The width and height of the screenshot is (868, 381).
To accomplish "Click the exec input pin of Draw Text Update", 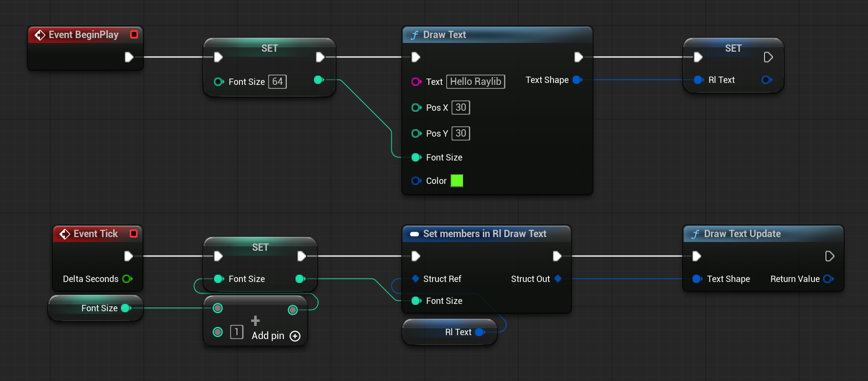I will click(x=697, y=256).
